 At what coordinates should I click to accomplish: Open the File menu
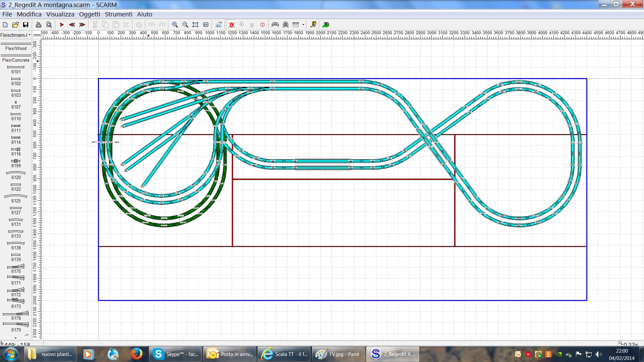point(7,14)
